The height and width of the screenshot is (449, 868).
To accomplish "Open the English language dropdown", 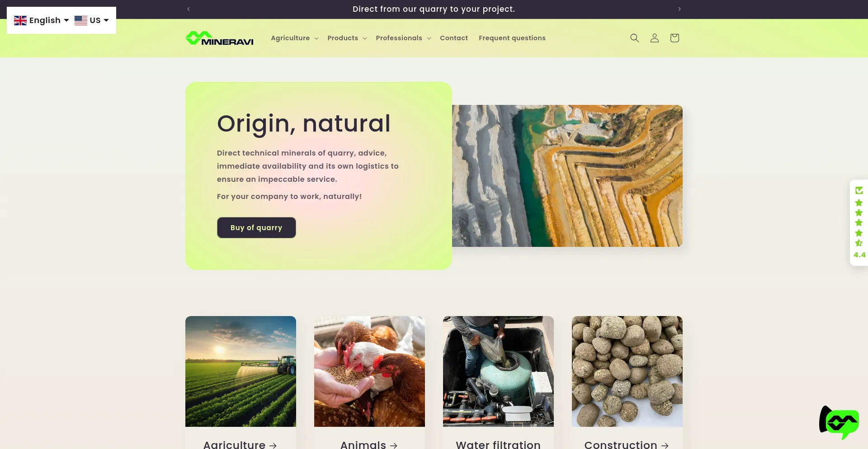I will [41, 20].
